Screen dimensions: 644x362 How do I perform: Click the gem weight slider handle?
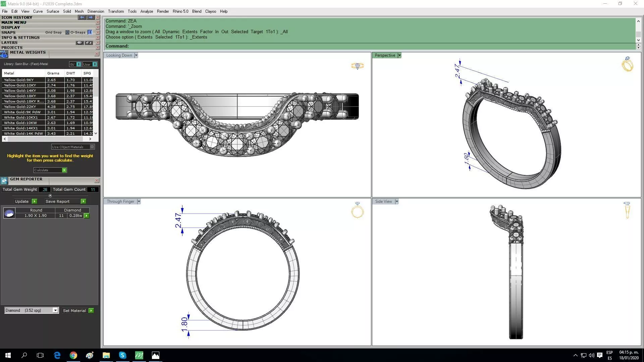coord(50,195)
